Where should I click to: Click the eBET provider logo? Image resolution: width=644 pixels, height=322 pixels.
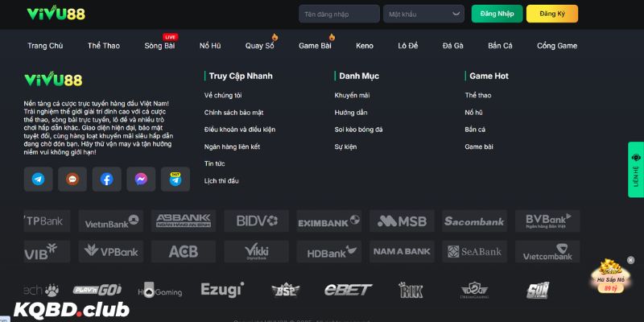point(348,290)
